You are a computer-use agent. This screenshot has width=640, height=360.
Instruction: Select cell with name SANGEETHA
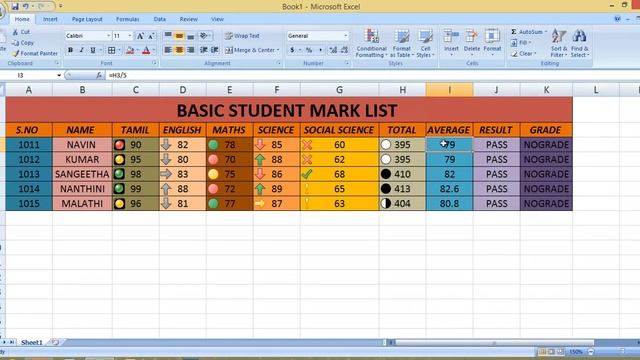coord(82,174)
